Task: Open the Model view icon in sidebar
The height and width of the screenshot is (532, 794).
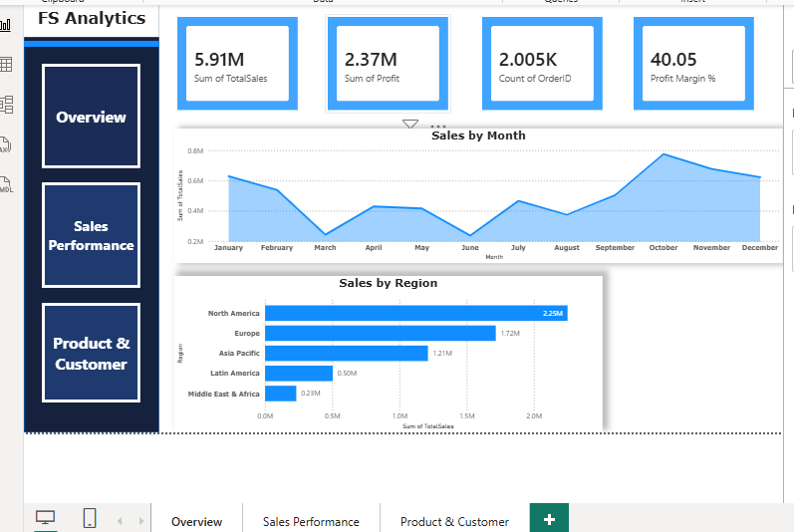Action: [6, 105]
